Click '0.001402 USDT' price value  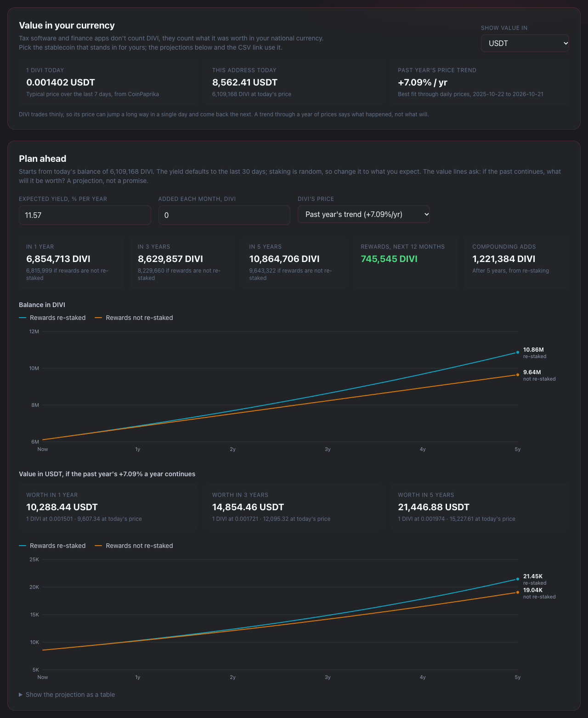click(61, 82)
